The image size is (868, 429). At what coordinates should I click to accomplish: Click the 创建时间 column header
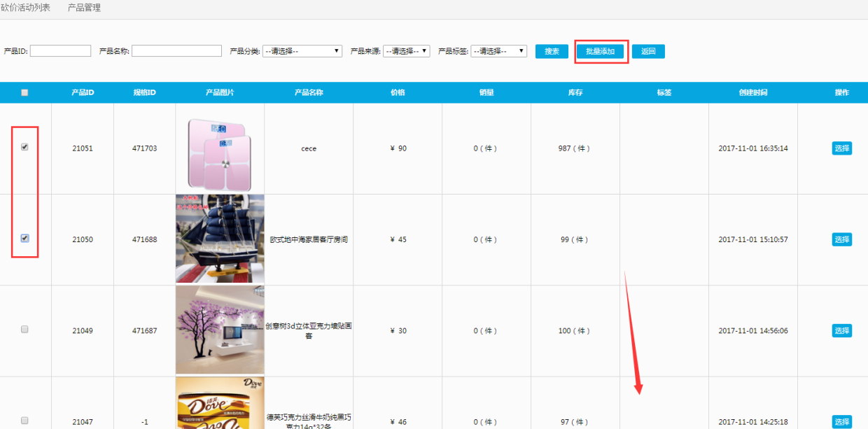[x=752, y=92]
